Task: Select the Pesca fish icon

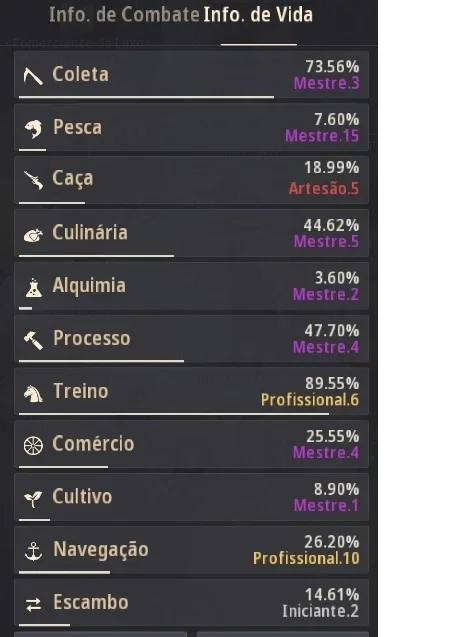Action: click(33, 129)
